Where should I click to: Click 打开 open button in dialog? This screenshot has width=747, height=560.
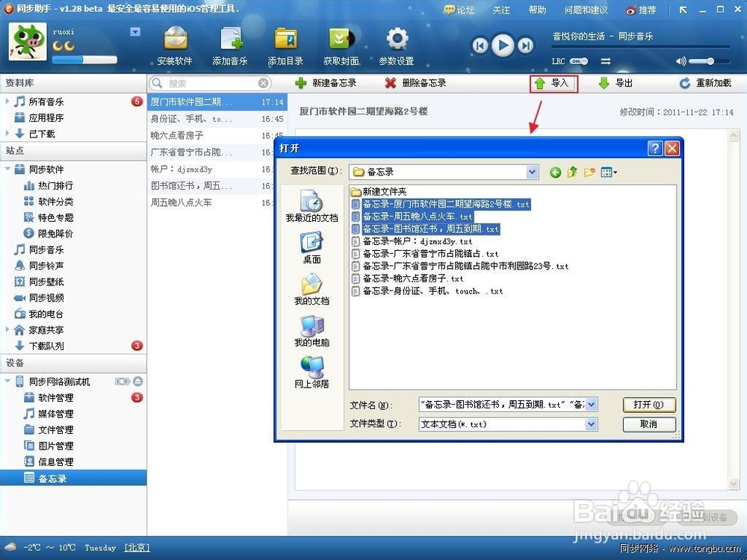pos(649,405)
